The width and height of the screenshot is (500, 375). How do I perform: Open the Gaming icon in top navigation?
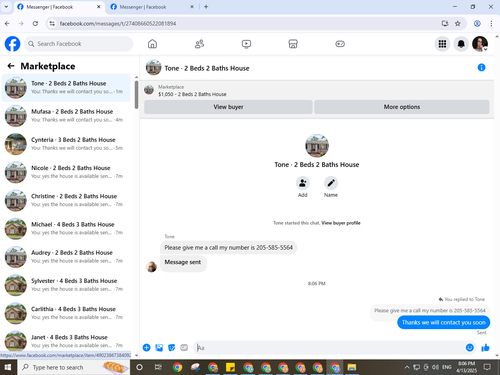coord(340,44)
